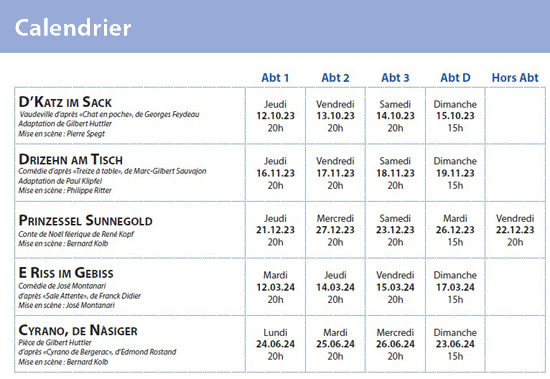Select the Abt 1 column header
Screen dimensions: 550x379
point(275,78)
